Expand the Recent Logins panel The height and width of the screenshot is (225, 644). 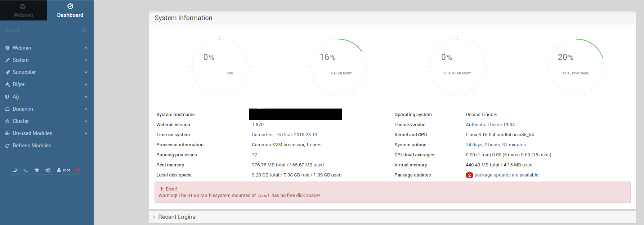tap(176, 217)
